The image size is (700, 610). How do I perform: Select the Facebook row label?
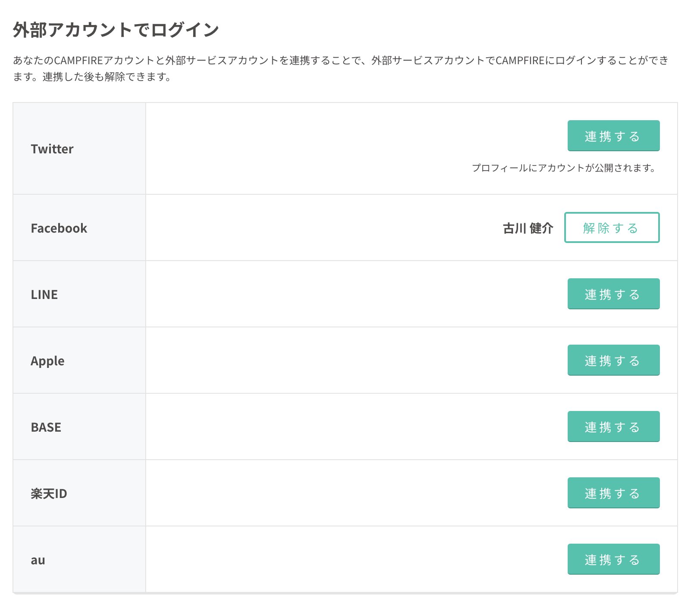pos(59,228)
